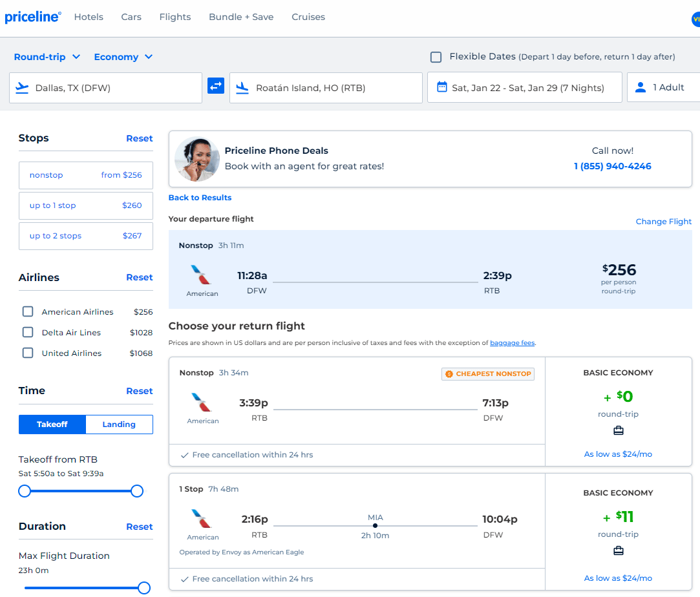Click the American logo on the 2:16p return flight

(x=202, y=518)
